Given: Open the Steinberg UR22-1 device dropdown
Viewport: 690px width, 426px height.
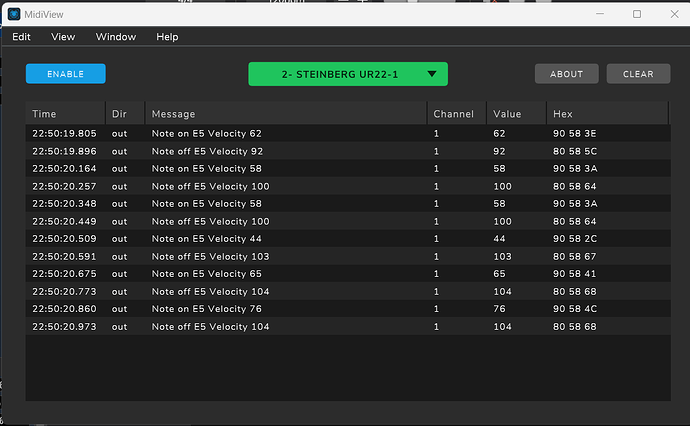Looking at the screenshot, I should point(335,74).
